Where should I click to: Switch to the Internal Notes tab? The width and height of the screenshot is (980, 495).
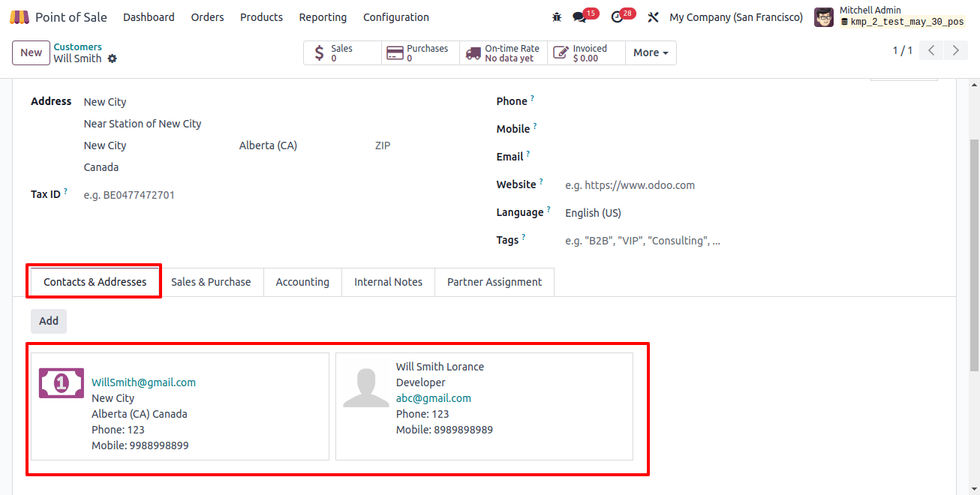388,282
